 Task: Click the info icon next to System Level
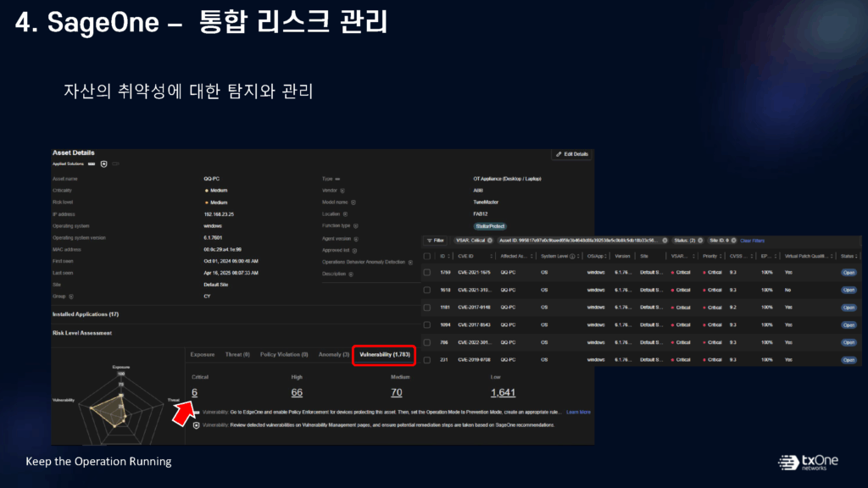point(574,256)
